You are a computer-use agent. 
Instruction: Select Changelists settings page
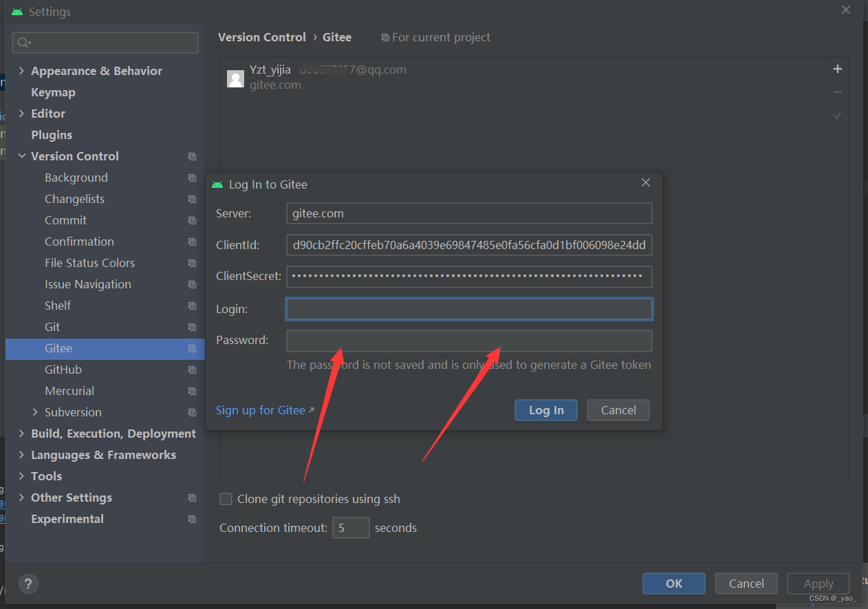point(75,199)
